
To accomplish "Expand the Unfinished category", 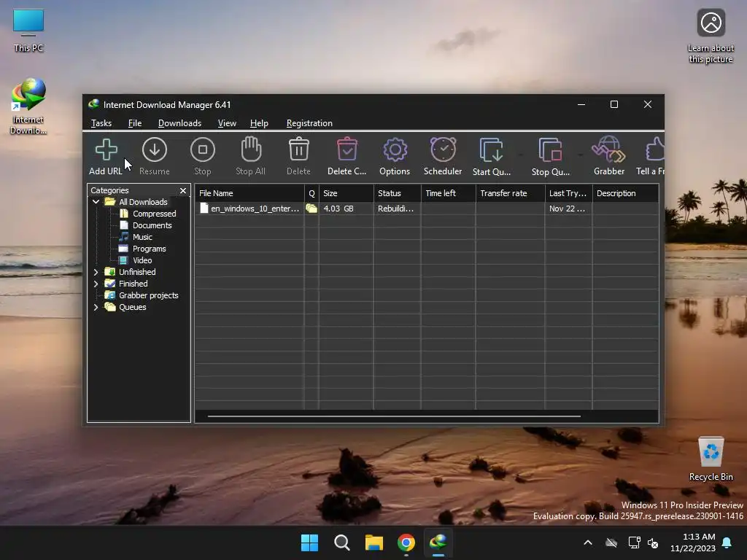I will pos(96,272).
